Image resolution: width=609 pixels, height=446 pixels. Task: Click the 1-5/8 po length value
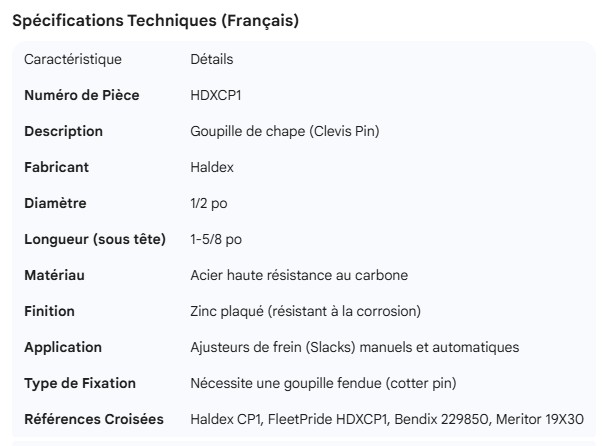pyautogui.click(x=216, y=239)
